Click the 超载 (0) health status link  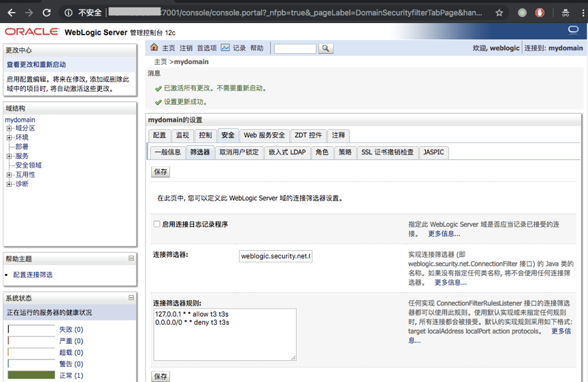(71, 353)
